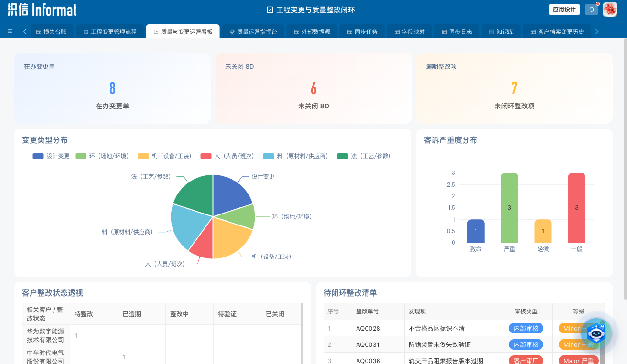Switch to the 同步任务 tab

tap(362, 32)
